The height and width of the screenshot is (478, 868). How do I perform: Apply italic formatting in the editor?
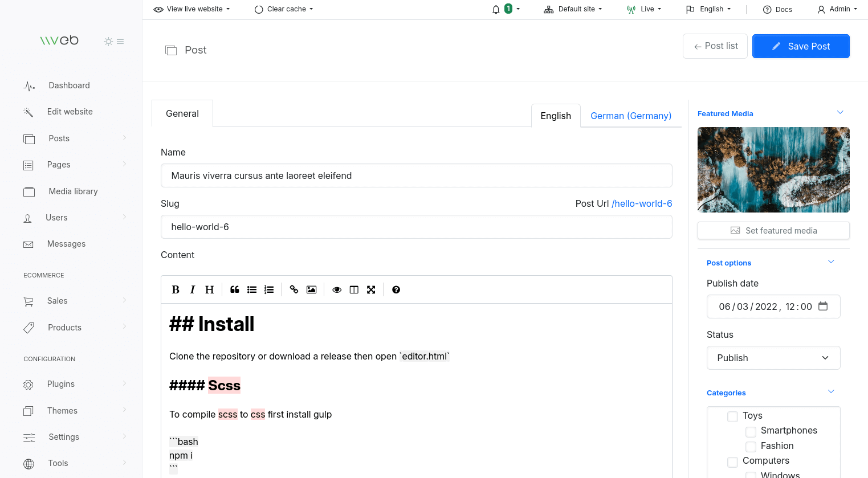click(x=193, y=290)
